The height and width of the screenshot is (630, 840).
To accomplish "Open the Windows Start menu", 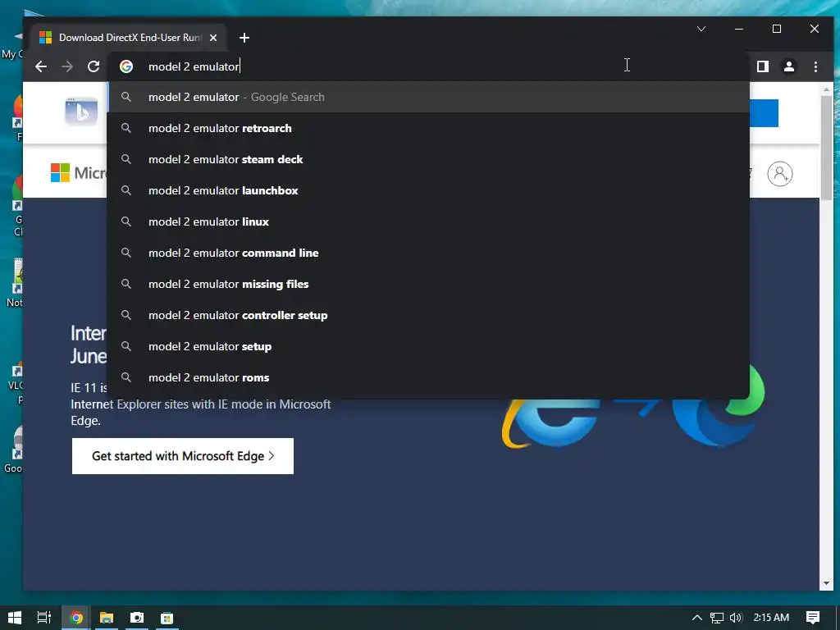I will click(x=15, y=618).
